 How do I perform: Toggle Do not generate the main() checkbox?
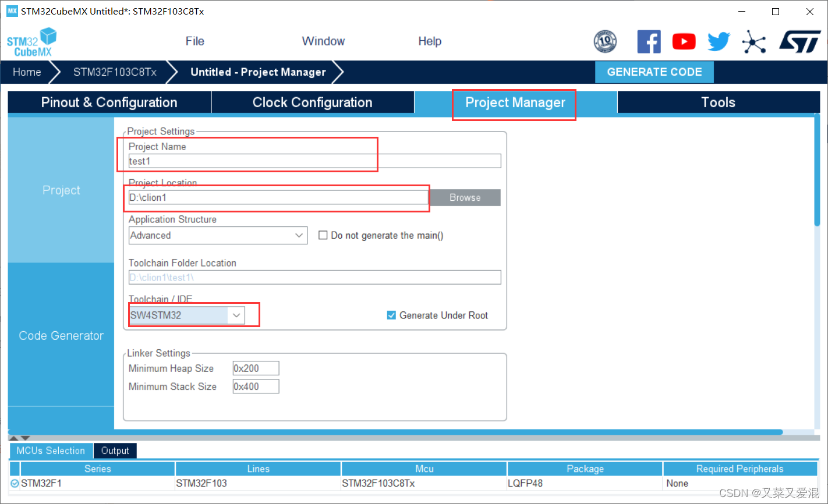[x=323, y=236]
